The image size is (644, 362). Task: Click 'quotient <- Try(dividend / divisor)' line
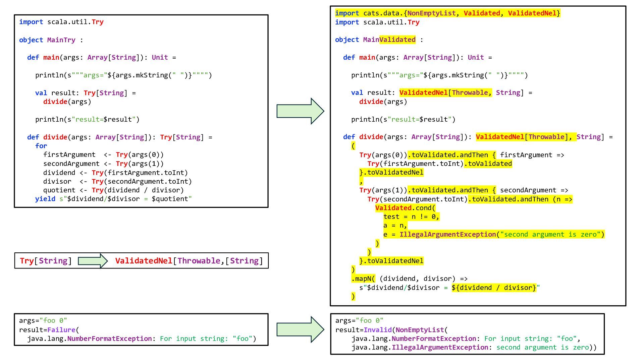[113, 190]
